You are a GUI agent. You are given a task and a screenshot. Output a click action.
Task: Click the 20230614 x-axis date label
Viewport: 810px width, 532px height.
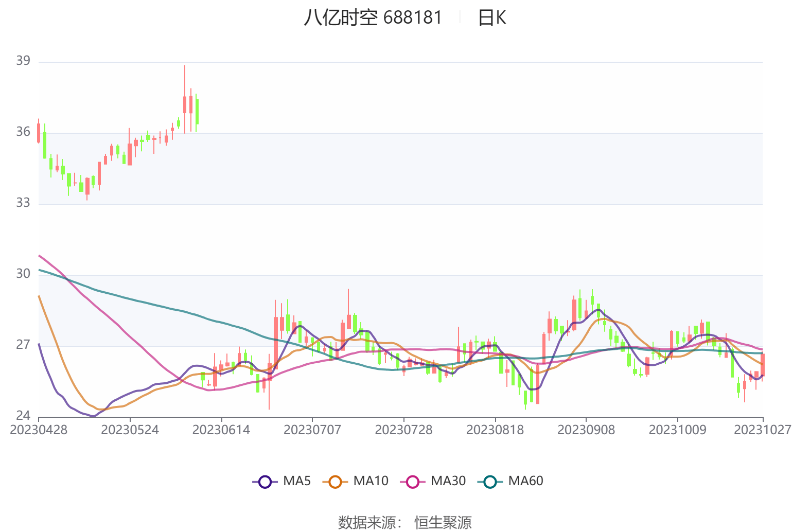click(x=221, y=430)
